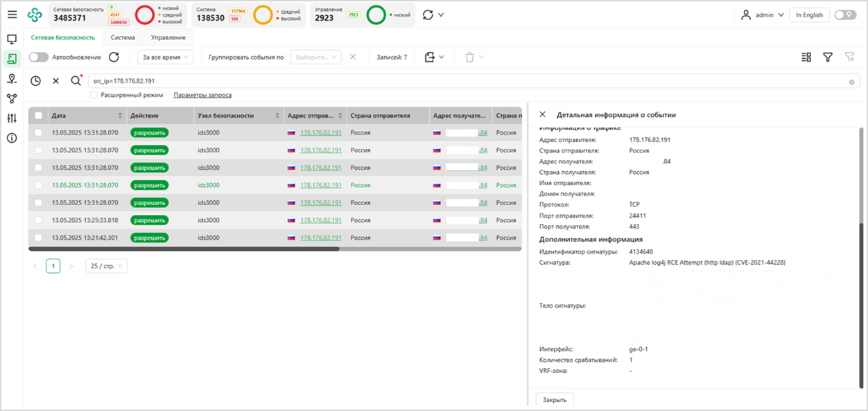Toggle the Автообновление switch
The height and width of the screenshot is (411, 868).
(x=39, y=57)
